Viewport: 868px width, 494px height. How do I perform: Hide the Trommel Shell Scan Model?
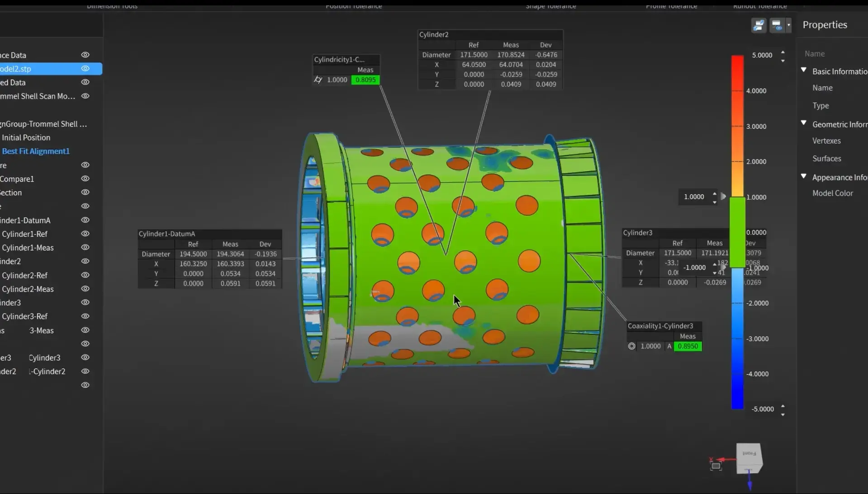coord(85,96)
